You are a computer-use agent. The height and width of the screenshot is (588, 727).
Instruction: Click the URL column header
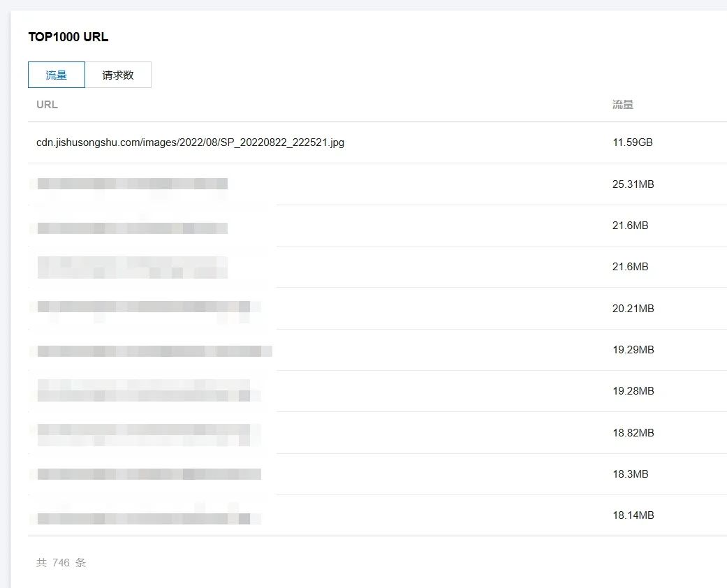[47, 104]
